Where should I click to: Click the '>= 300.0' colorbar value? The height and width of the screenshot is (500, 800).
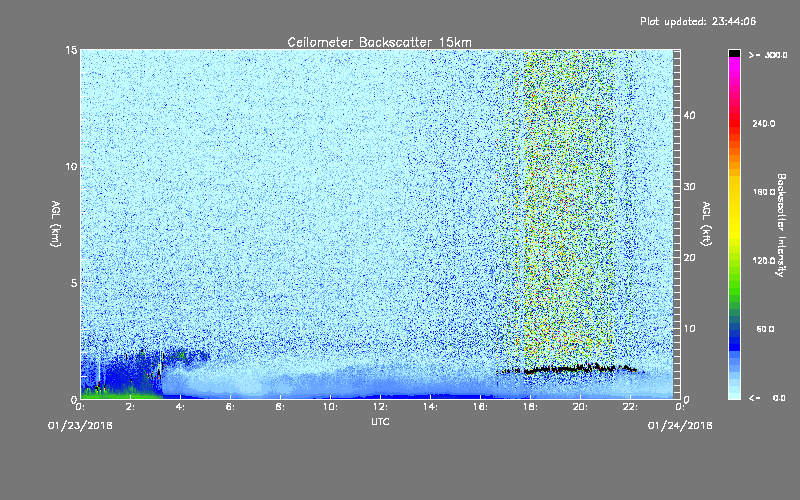[768, 55]
